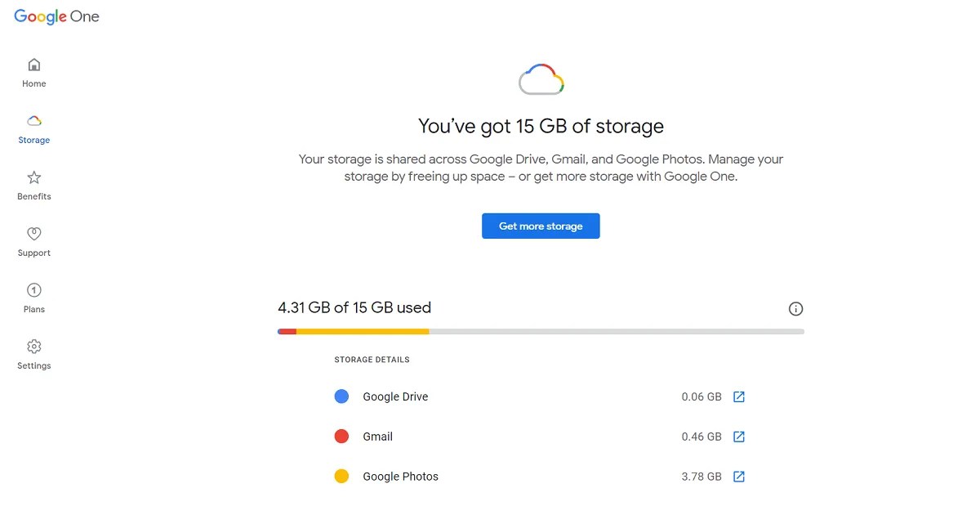Viewport: 980px width, 506px height.
Task: Click the storage info icon
Action: 795,309
